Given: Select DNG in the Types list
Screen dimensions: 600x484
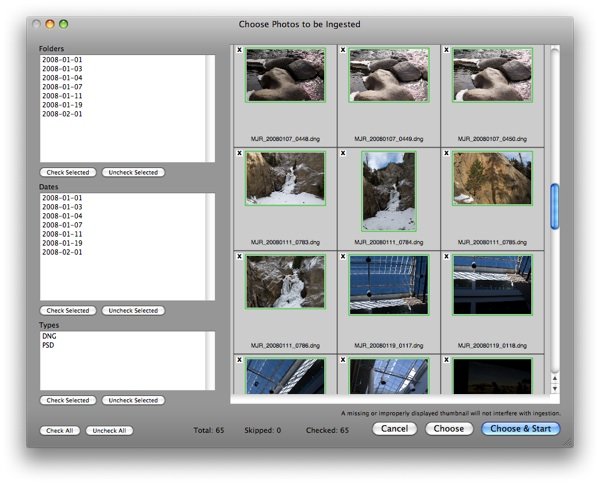Looking at the screenshot, I should point(48,338).
